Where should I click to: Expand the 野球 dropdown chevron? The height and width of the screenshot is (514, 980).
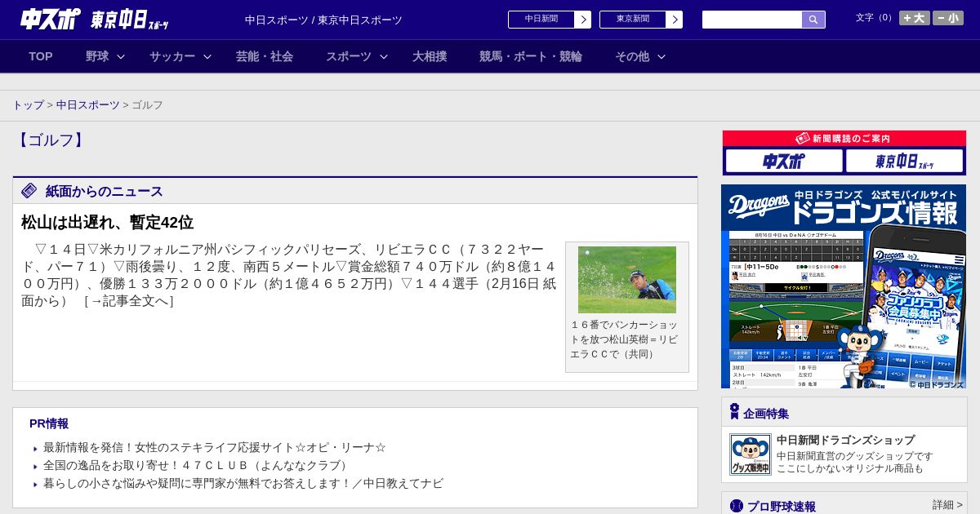(x=121, y=56)
